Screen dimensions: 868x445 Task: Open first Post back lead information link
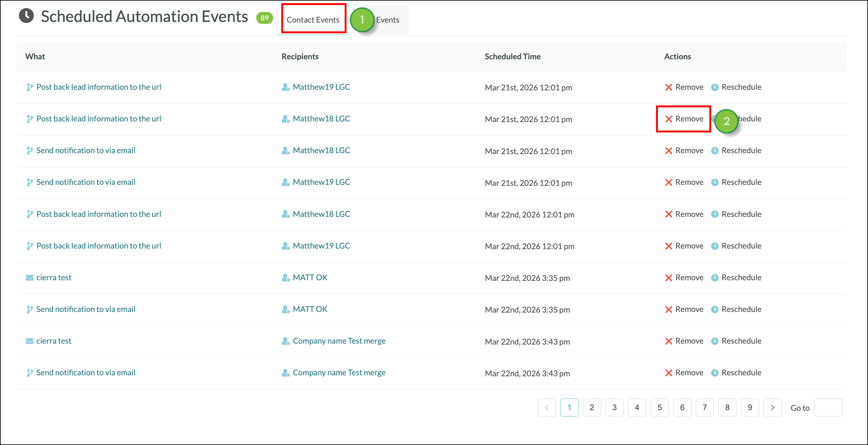point(99,87)
